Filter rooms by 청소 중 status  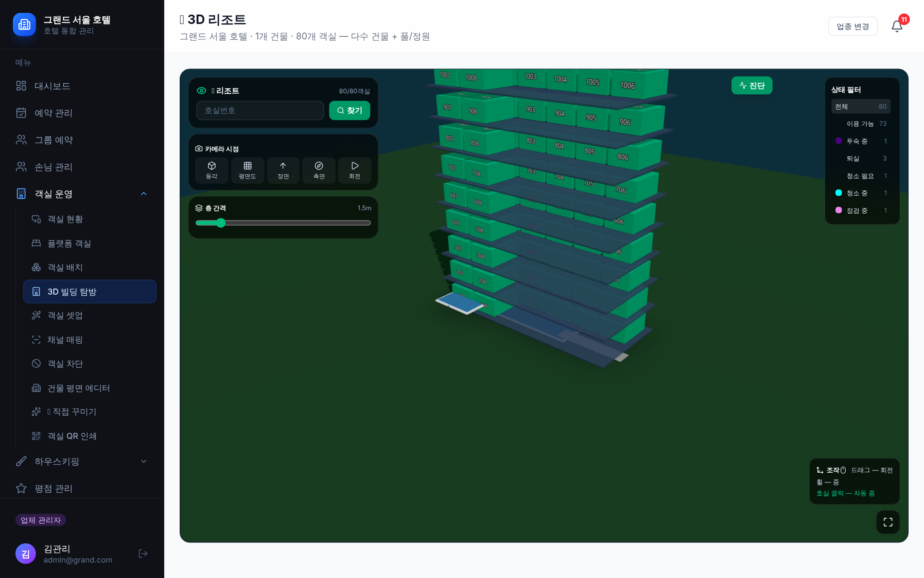pyautogui.click(x=861, y=193)
